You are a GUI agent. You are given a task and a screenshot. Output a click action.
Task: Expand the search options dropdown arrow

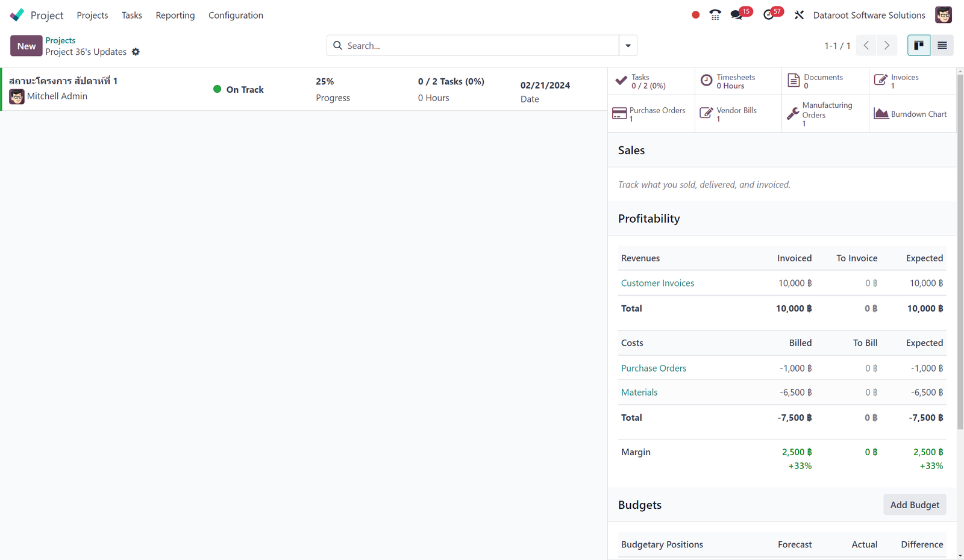tap(628, 46)
